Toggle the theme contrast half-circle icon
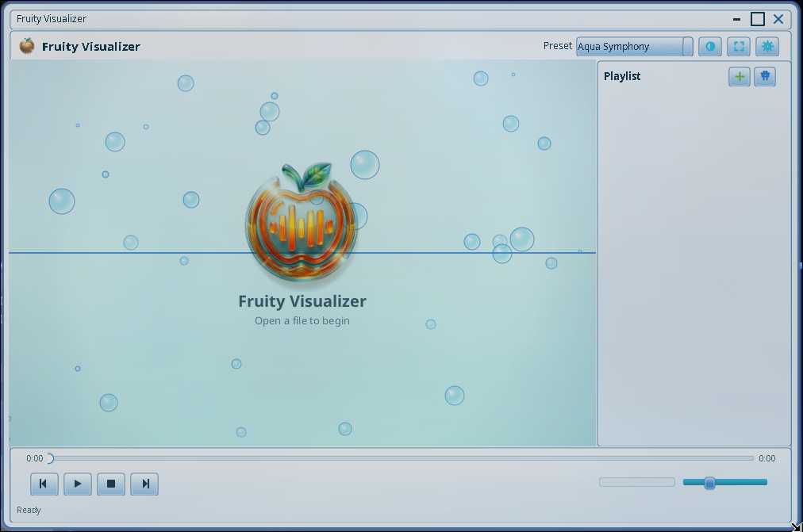The width and height of the screenshot is (803, 532). tap(710, 47)
